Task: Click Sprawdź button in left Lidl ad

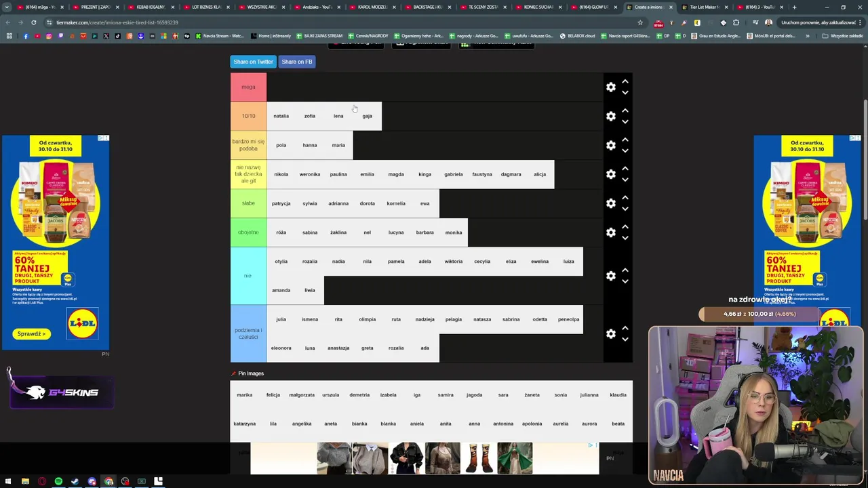Action: tap(31, 333)
